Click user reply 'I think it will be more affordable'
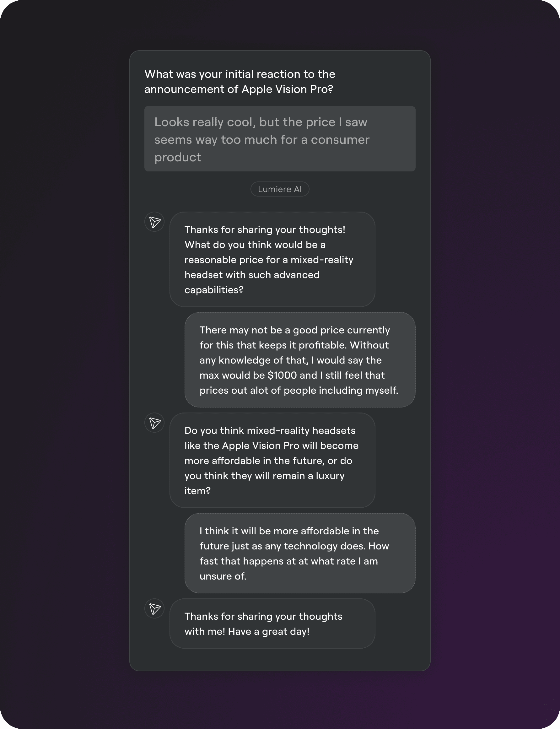The width and height of the screenshot is (560, 729). point(300,553)
